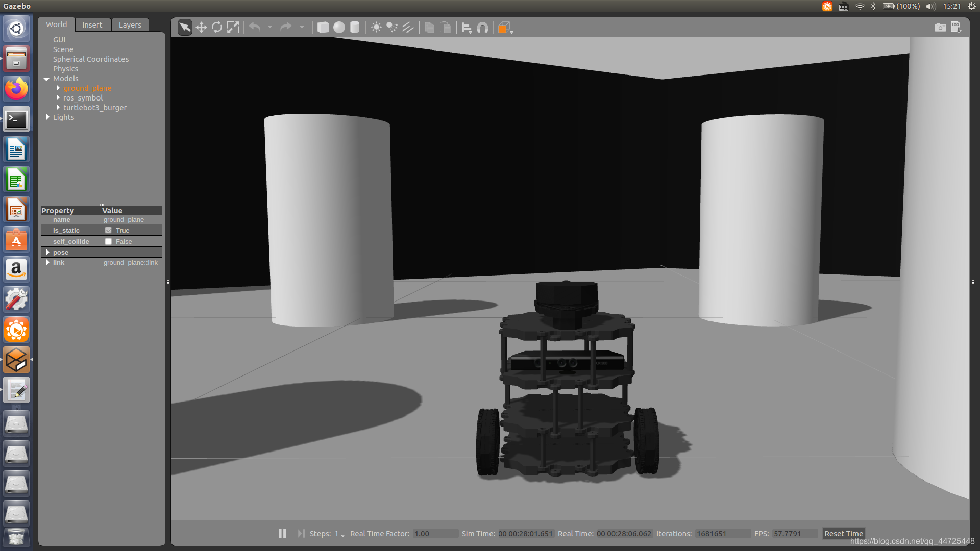Expand the Lights tree node
The width and height of the screenshot is (980, 551).
coord(48,117)
